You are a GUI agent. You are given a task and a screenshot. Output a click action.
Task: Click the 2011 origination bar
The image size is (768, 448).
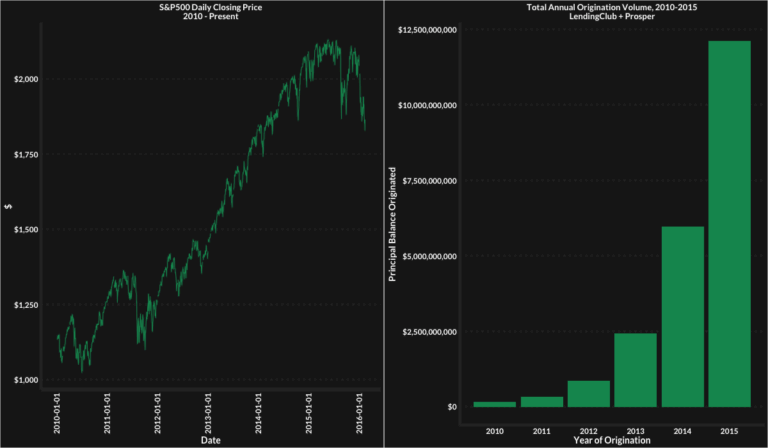coord(541,402)
